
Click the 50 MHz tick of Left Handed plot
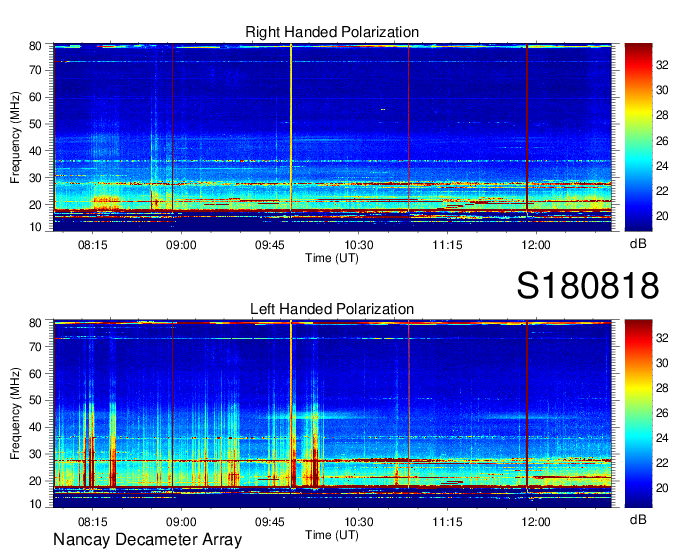click(x=35, y=400)
